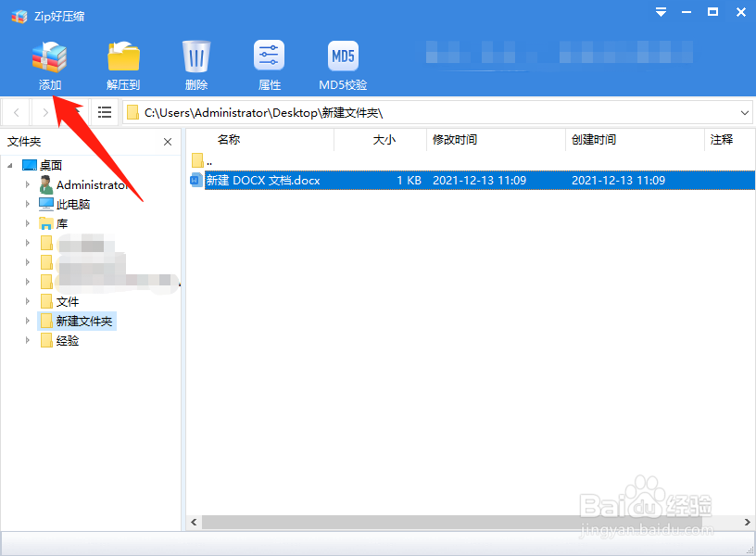Select the 文件 folder in tree

point(68,302)
